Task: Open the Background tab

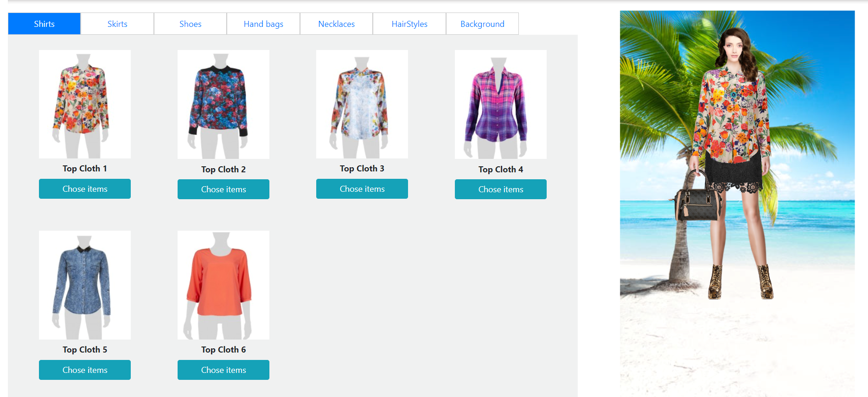Action: [x=482, y=24]
